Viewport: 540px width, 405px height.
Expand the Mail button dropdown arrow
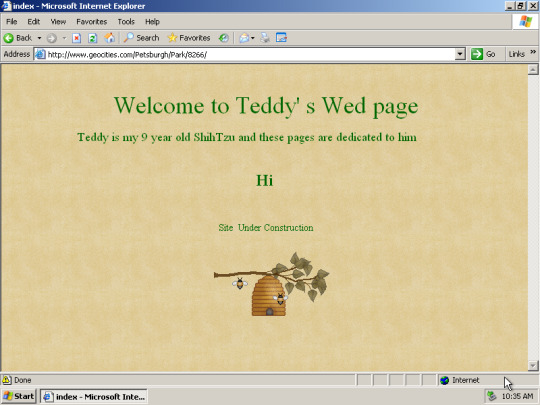(x=253, y=38)
